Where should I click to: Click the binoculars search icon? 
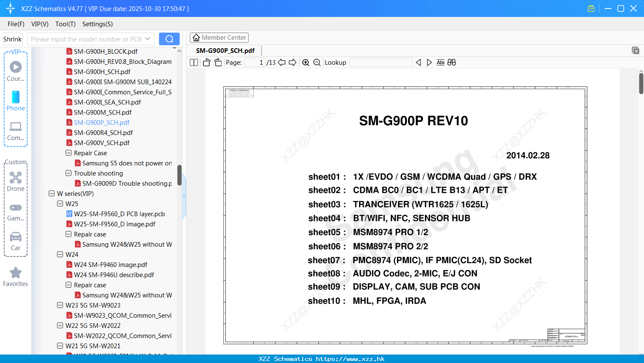click(x=452, y=63)
